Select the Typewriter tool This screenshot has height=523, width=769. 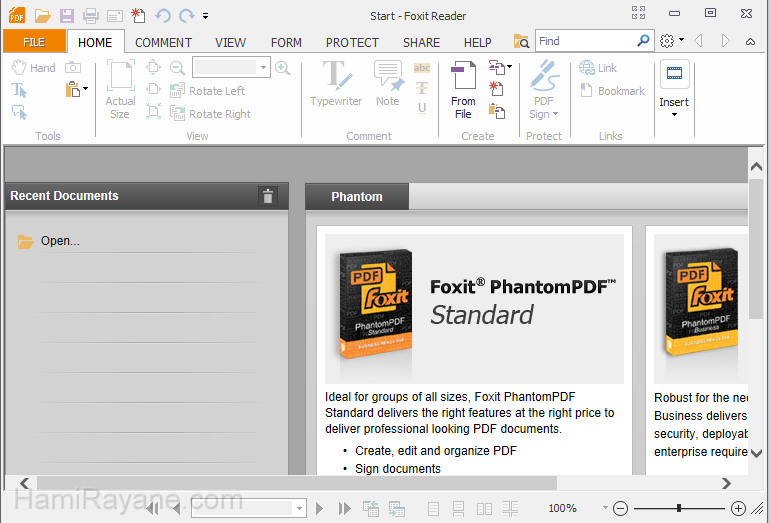pos(336,83)
